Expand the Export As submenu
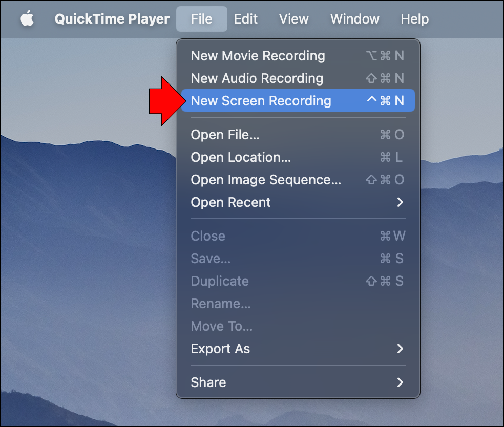Image resolution: width=504 pixels, height=427 pixels. point(220,349)
